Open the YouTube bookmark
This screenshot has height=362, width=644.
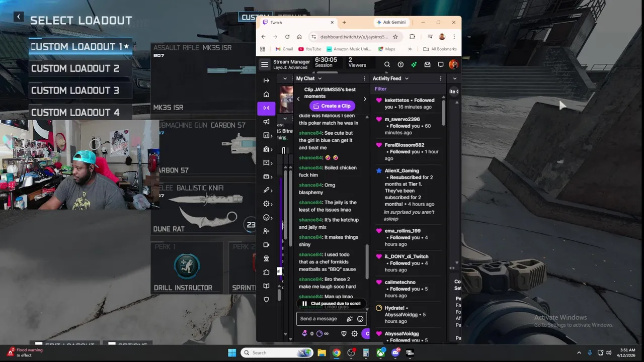(310, 49)
